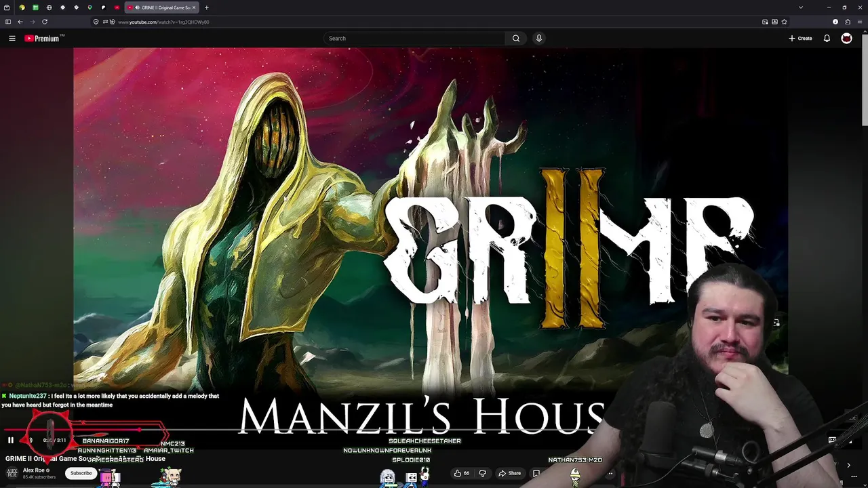Switch to the pinned yellow-green first tab
The height and width of the screenshot is (488, 868).
click(22, 7)
